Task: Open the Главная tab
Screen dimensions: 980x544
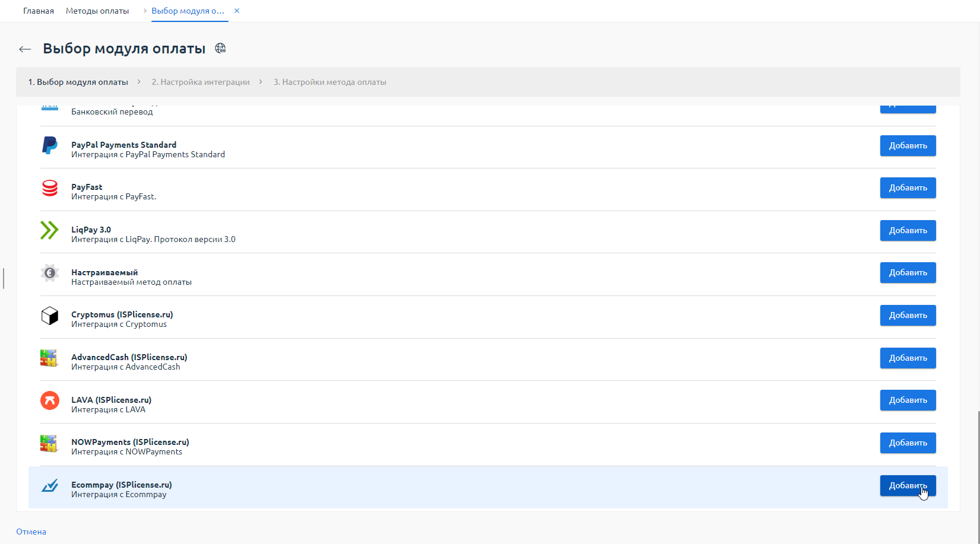Action: [x=39, y=11]
